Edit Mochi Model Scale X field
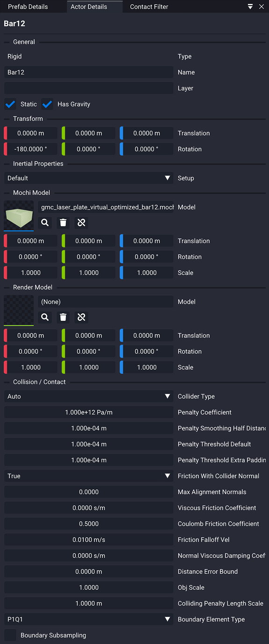 [31, 273]
